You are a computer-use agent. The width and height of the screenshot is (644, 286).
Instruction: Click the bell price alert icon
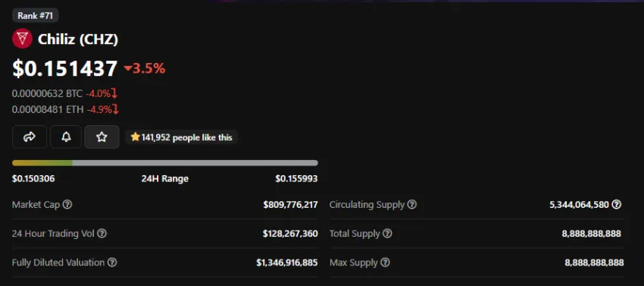click(66, 137)
